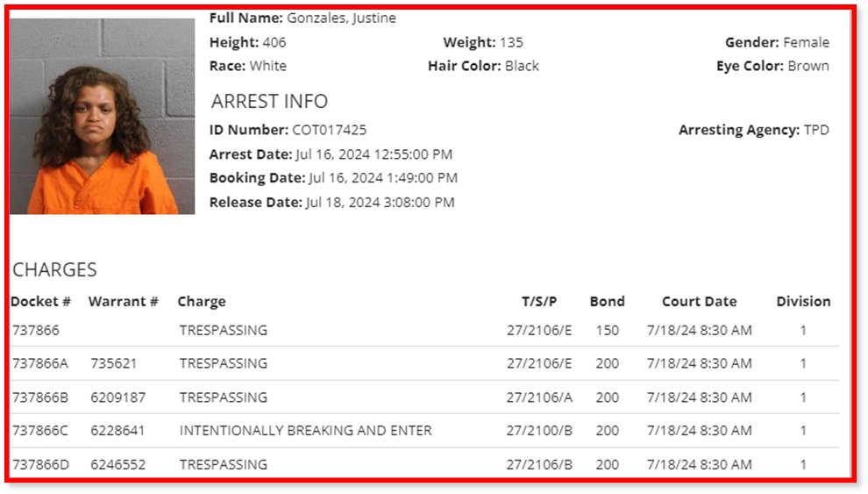The width and height of the screenshot is (868, 494).
Task: Click T/S/P code 27/2106/B
Action: click(x=539, y=464)
